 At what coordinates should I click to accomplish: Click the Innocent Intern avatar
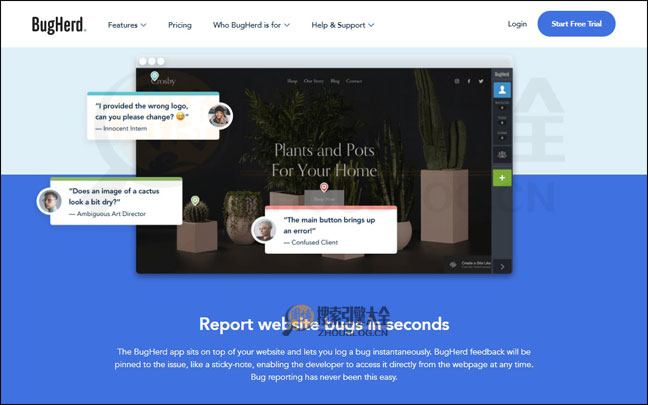(x=219, y=116)
